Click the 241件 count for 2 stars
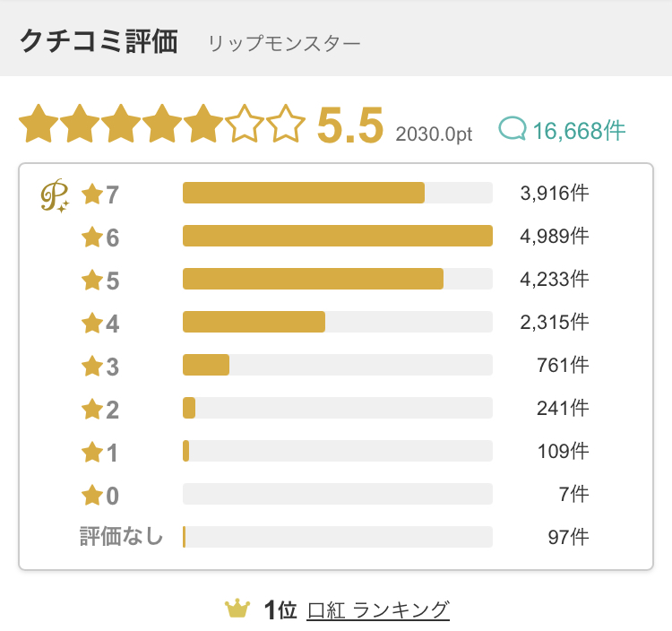 click(x=563, y=408)
